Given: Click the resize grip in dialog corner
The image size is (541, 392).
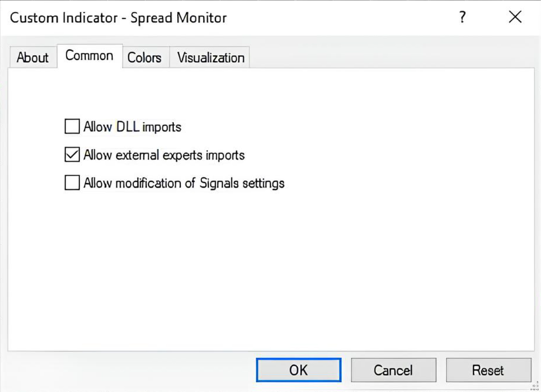Looking at the screenshot, I should tap(535, 386).
